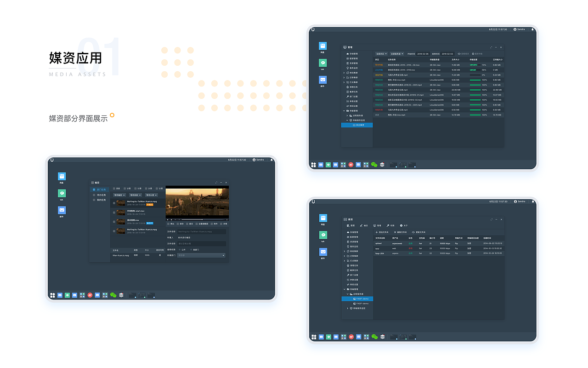Expand 远程服务器 in the 管理 window tree

(347, 115)
